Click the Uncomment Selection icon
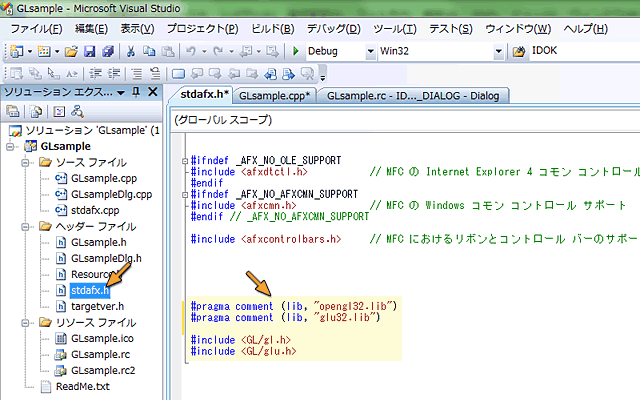640x400 pixels. coord(155,74)
